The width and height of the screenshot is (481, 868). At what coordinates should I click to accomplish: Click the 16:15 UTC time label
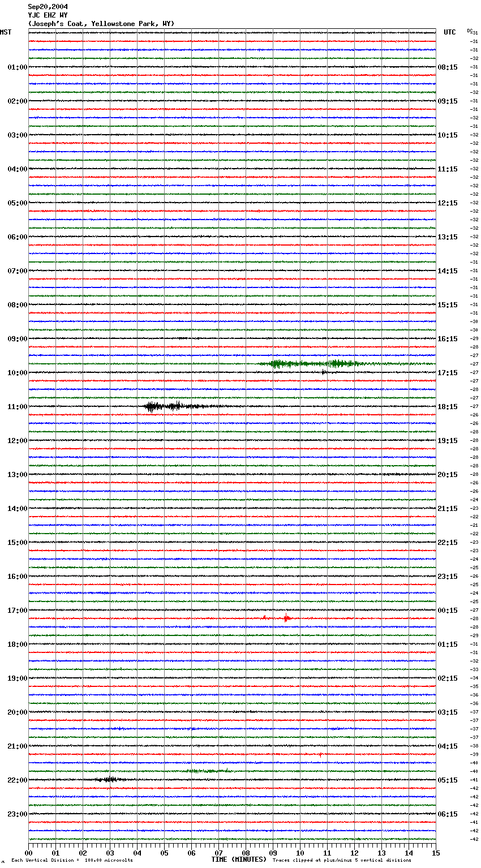448,339
